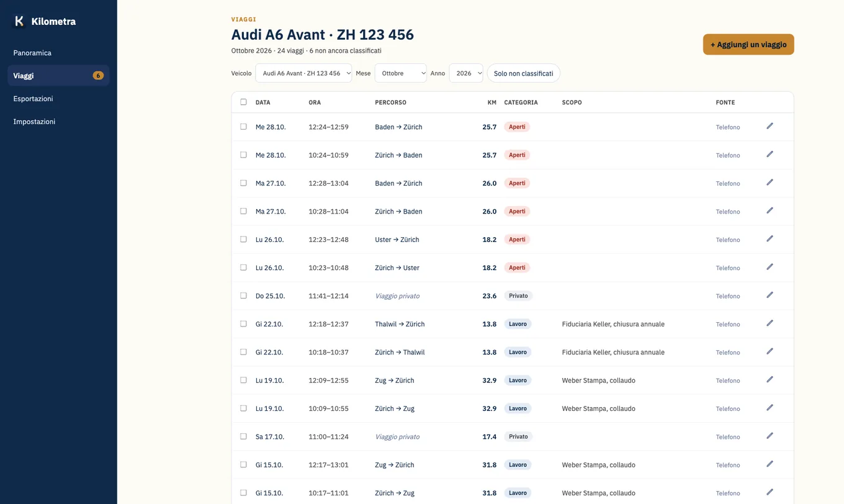Click the DATA column header
The width and height of the screenshot is (844, 504).
pyautogui.click(x=263, y=102)
